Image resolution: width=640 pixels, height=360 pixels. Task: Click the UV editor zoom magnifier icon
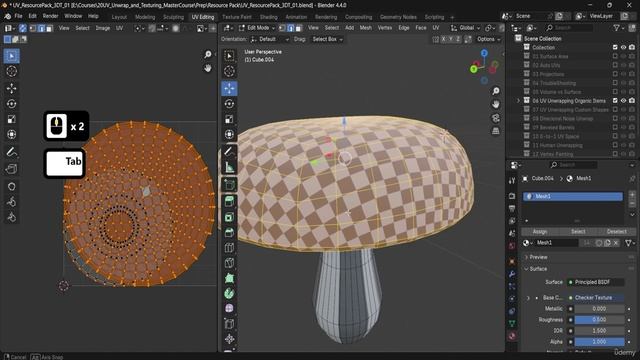click(208, 55)
